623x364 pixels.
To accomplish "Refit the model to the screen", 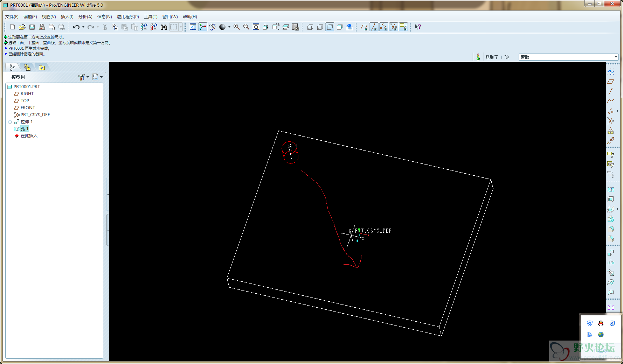I will [256, 27].
